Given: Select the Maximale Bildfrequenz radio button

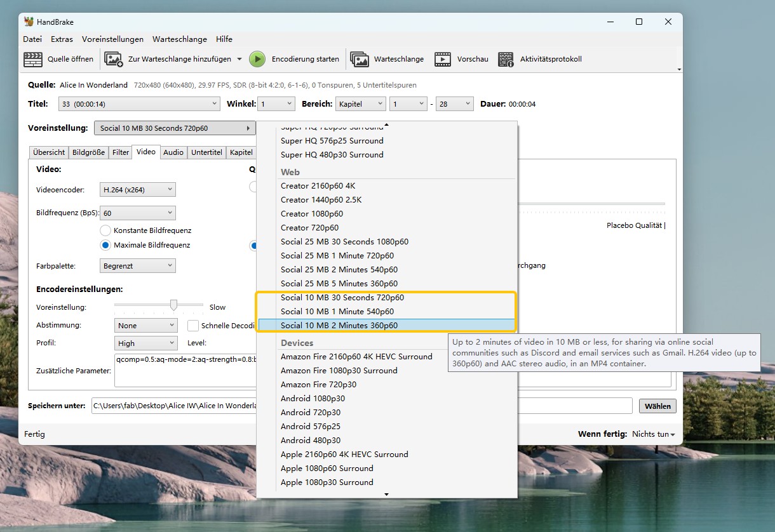Looking at the screenshot, I should [x=105, y=245].
